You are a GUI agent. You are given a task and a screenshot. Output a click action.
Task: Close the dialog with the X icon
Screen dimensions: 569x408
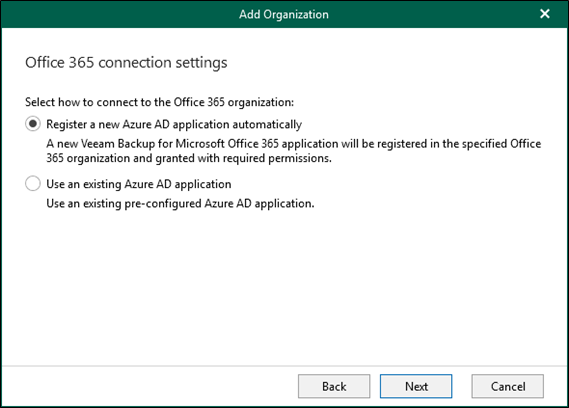[x=544, y=14]
